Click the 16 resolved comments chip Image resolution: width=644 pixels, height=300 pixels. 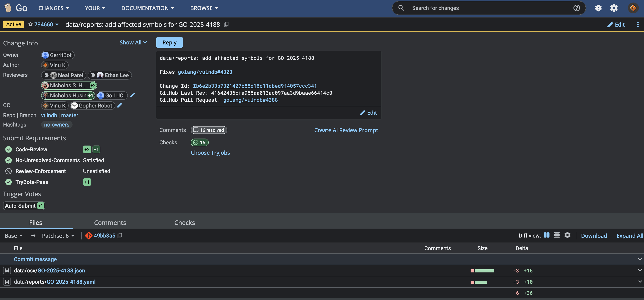click(x=209, y=130)
